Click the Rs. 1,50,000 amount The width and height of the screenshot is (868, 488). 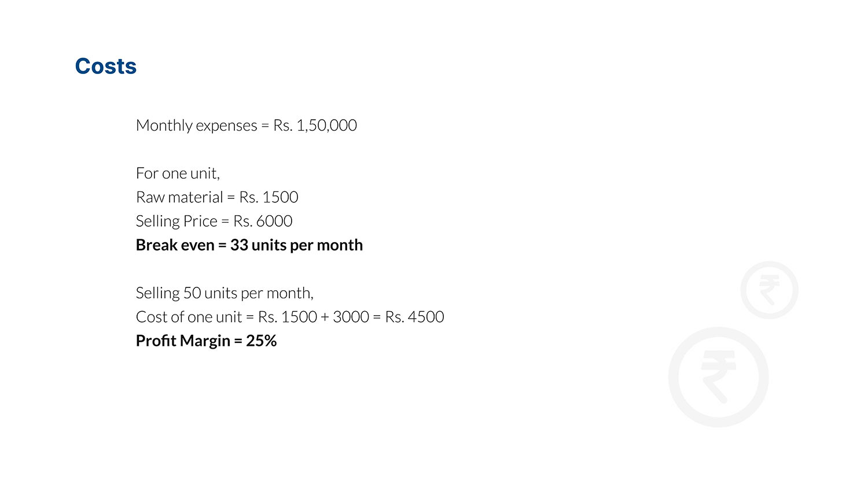315,125
